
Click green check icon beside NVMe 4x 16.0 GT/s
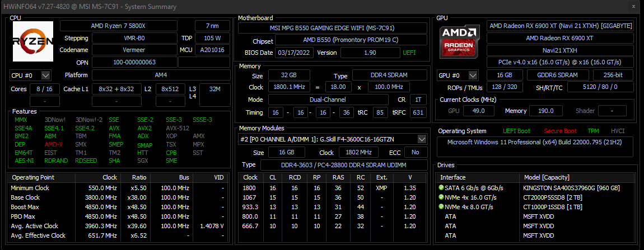coord(441,197)
